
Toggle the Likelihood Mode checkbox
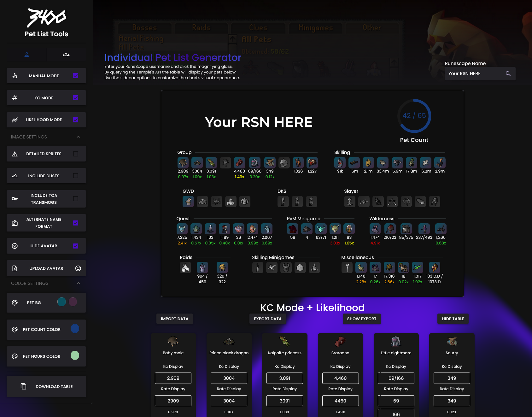76,120
